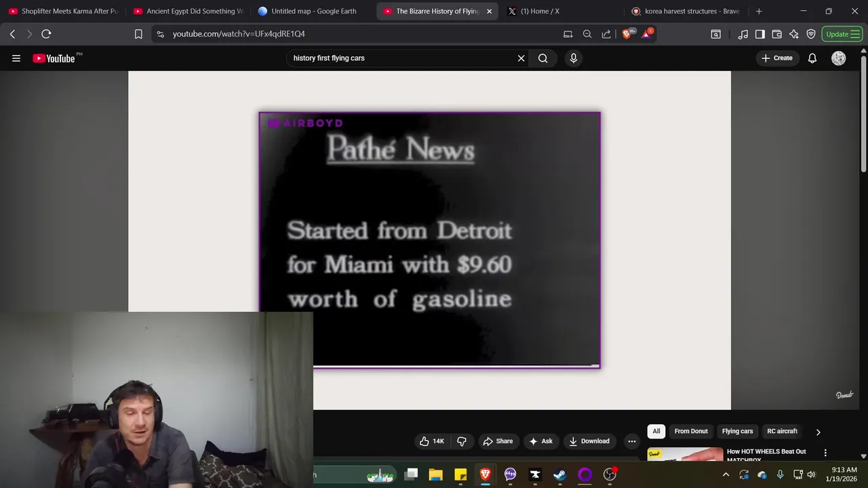The height and width of the screenshot is (488, 868).
Task: Click the Create button
Action: 777,58
